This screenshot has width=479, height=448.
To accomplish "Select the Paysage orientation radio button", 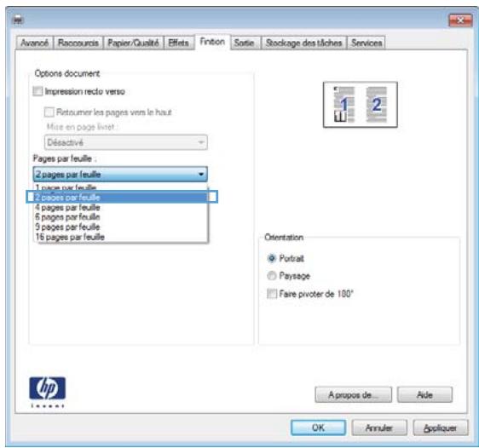I will [x=271, y=276].
